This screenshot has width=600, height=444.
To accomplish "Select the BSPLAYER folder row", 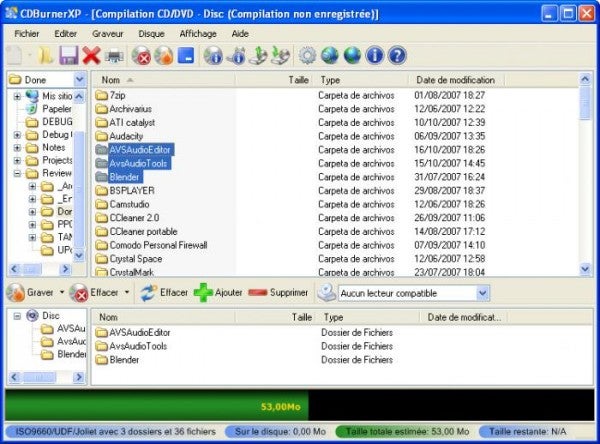I will [125, 191].
